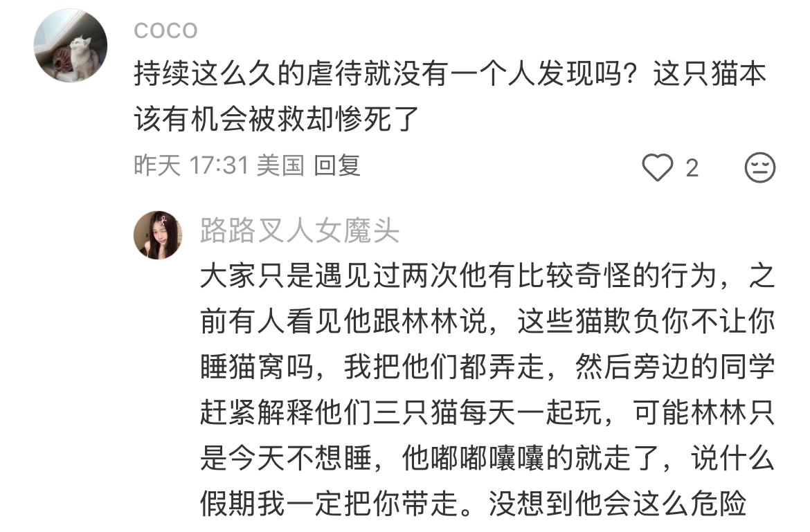The width and height of the screenshot is (810, 532).
Task: Click the phrase 然后旁边的同学 in reply
Action: (675, 367)
